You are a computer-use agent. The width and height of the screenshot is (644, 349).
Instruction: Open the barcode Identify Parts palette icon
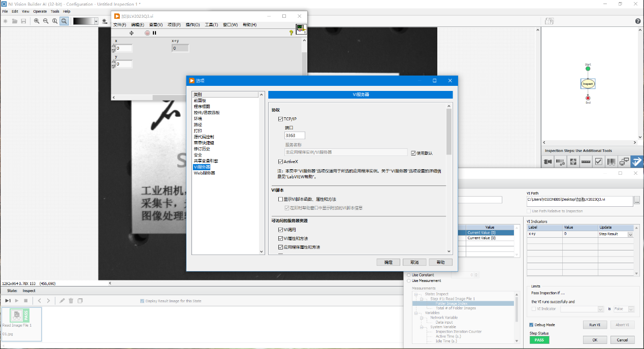(611, 162)
